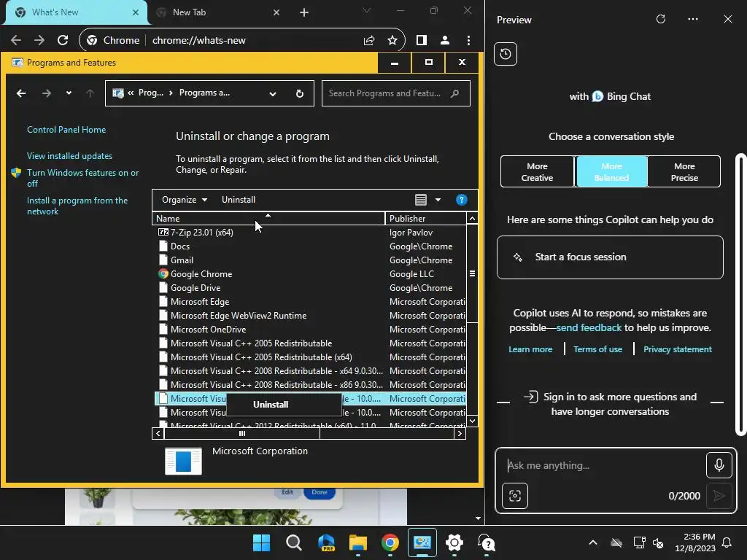Viewport: 747px width, 560px height.
Task: Open recent locations dropdown in Programs and Features
Action: coord(69,93)
